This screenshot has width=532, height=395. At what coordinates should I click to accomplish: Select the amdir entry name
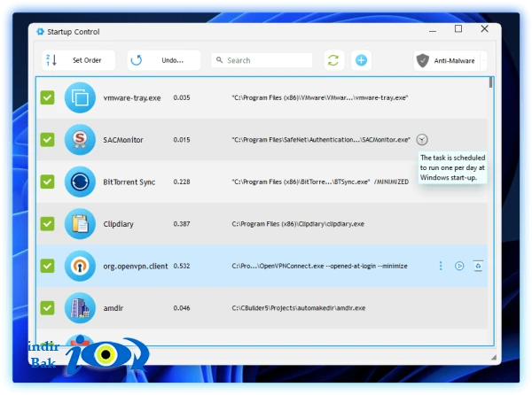tap(113, 308)
